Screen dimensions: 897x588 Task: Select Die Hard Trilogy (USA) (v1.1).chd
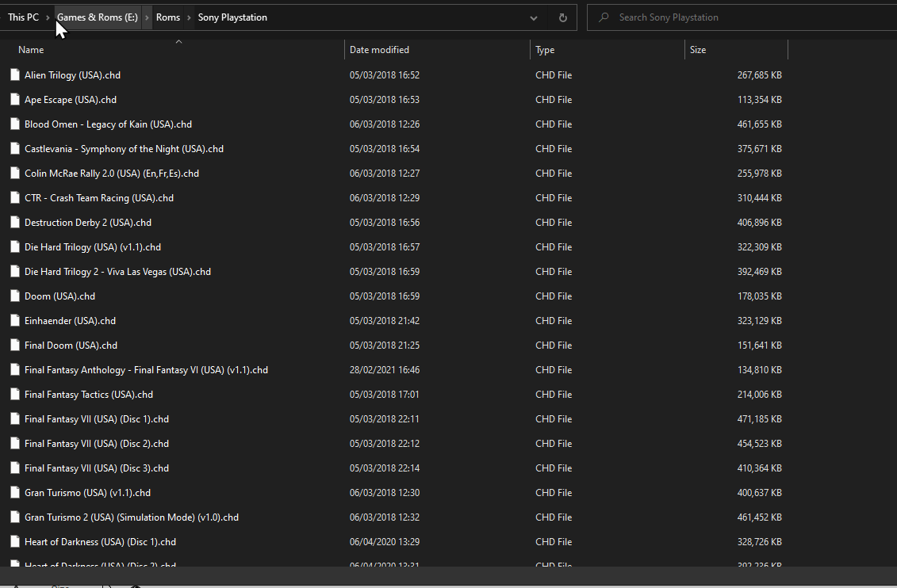93,247
